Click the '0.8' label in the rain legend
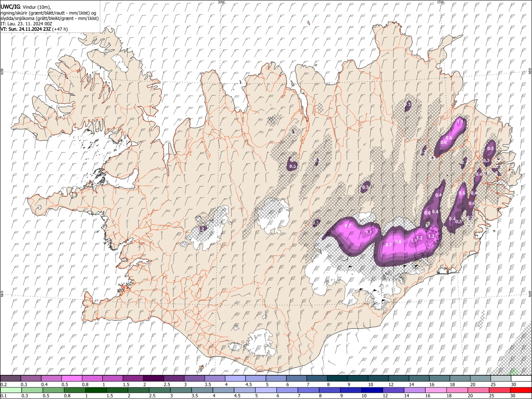The height and width of the screenshot is (399, 532). 67,396
